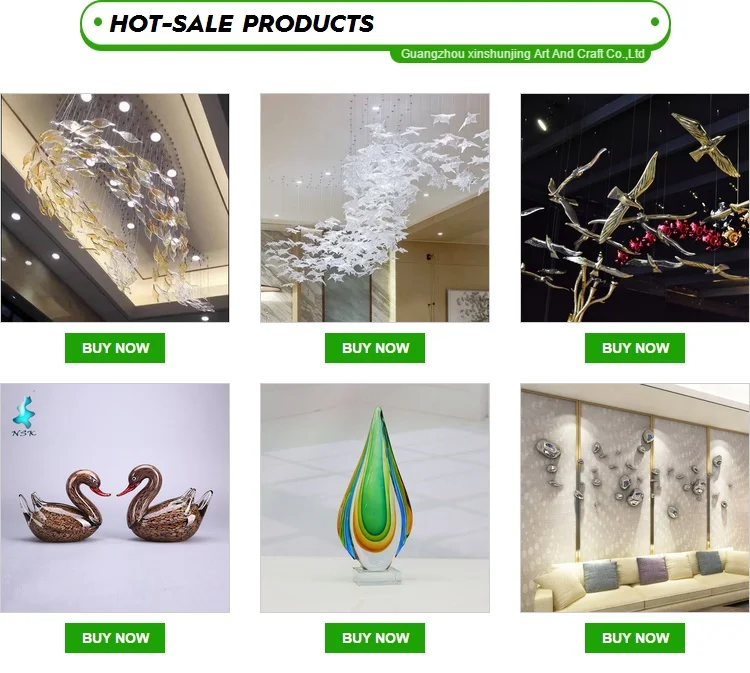Open the green teardrop glass sculpture image

(375, 497)
